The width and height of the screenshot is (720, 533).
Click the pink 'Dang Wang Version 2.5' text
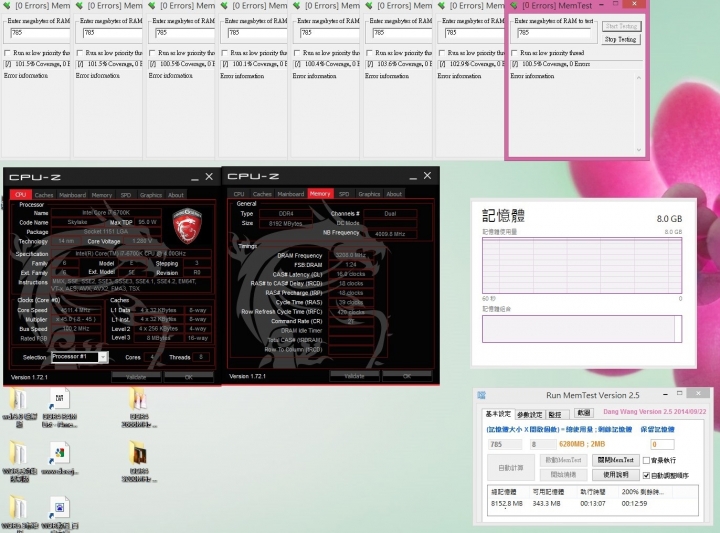pos(655,412)
